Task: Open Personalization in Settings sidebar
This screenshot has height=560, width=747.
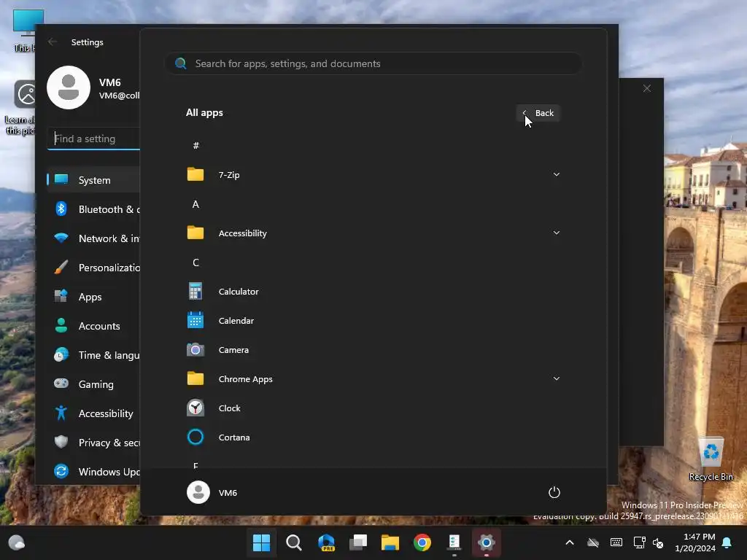Action: pos(93,268)
